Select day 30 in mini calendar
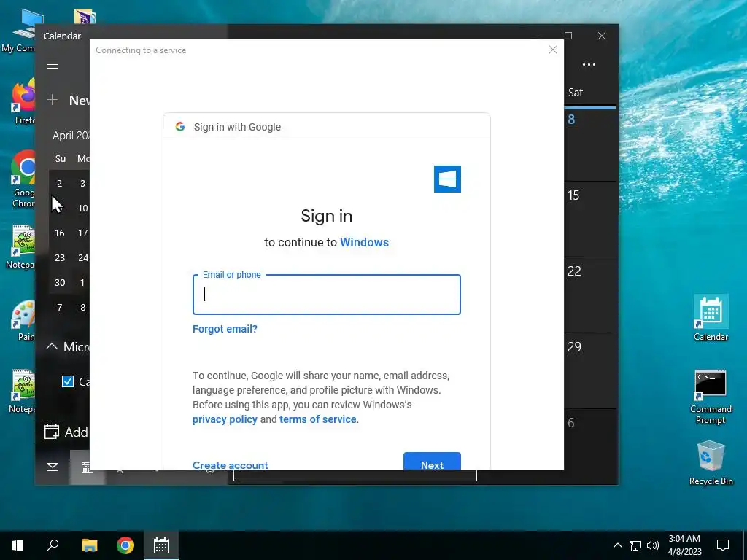 point(60,282)
